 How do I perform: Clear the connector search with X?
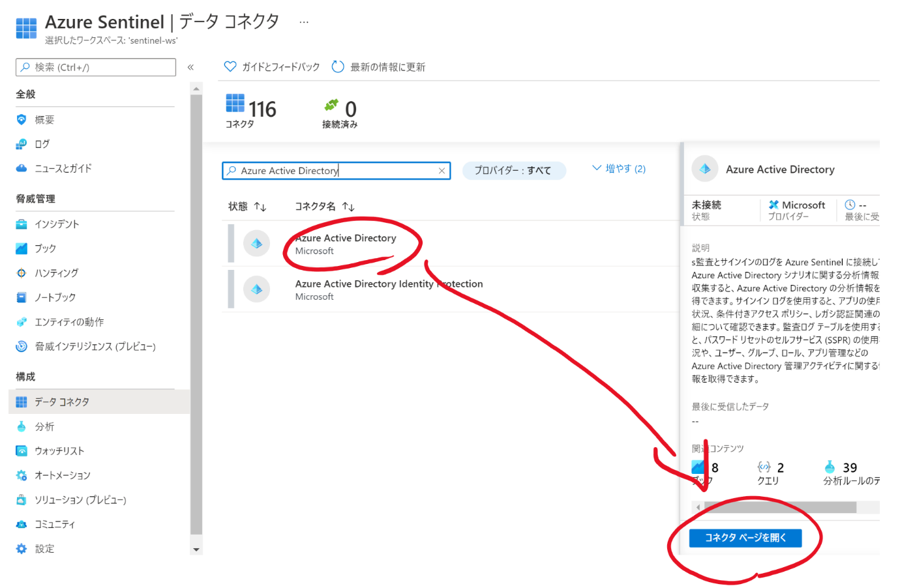(x=442, y=171)
